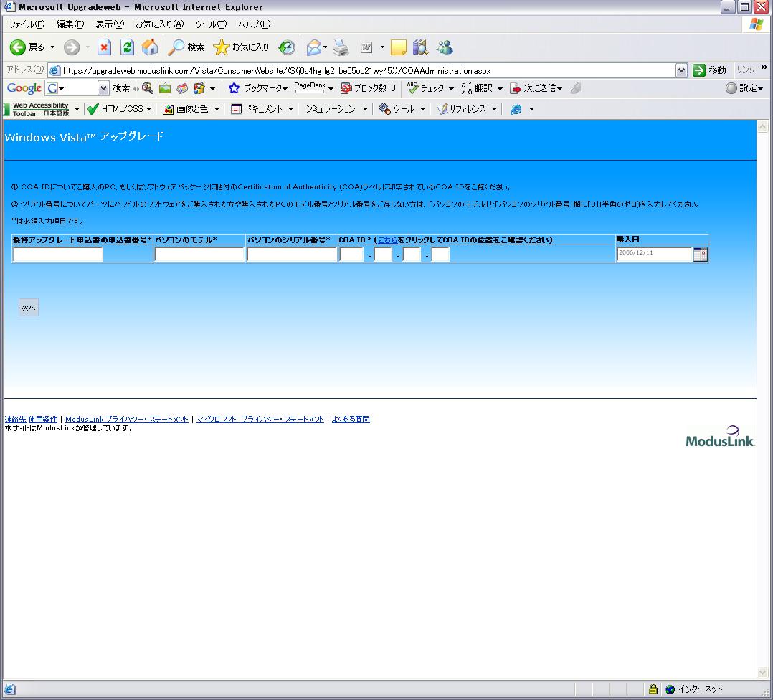
Task: Open the 使用条件 terms of use link
Action: click(x=42, y=420)
